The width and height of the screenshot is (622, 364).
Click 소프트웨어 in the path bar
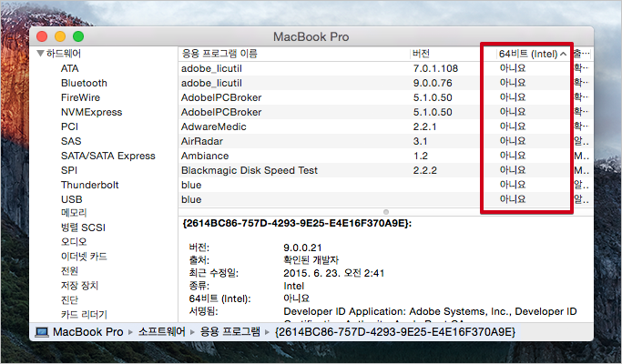coord(161,331)
